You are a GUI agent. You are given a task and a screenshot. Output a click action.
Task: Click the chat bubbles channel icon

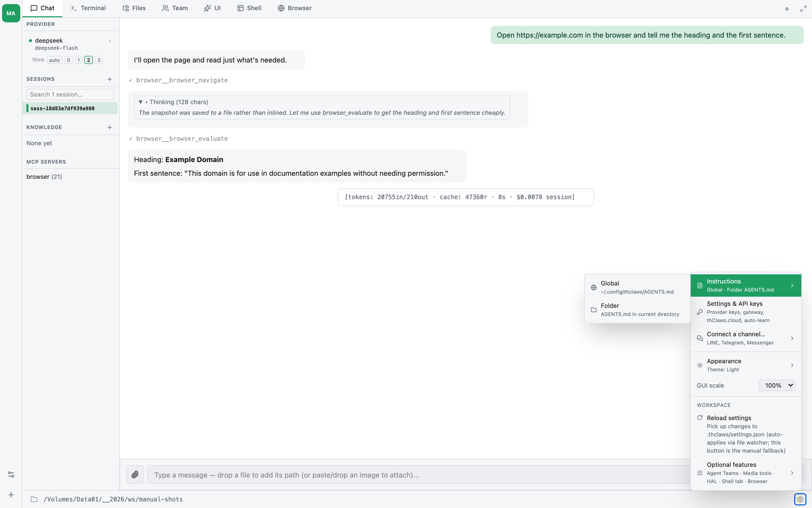coord(700,338)
